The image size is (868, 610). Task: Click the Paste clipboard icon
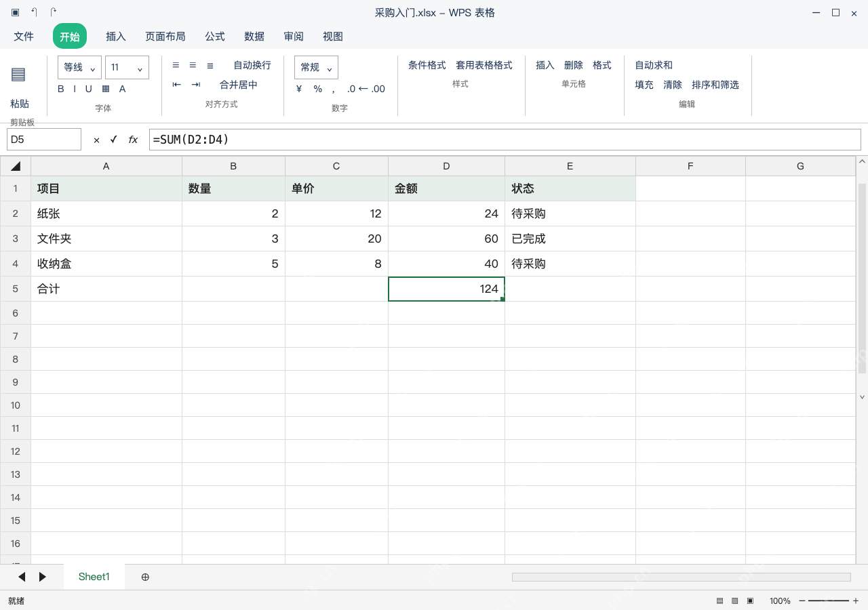pyautogui.click(x=18, y=75)
